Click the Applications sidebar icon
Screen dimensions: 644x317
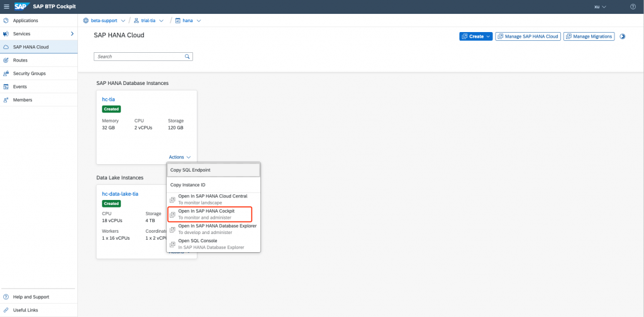coord(6,21)
